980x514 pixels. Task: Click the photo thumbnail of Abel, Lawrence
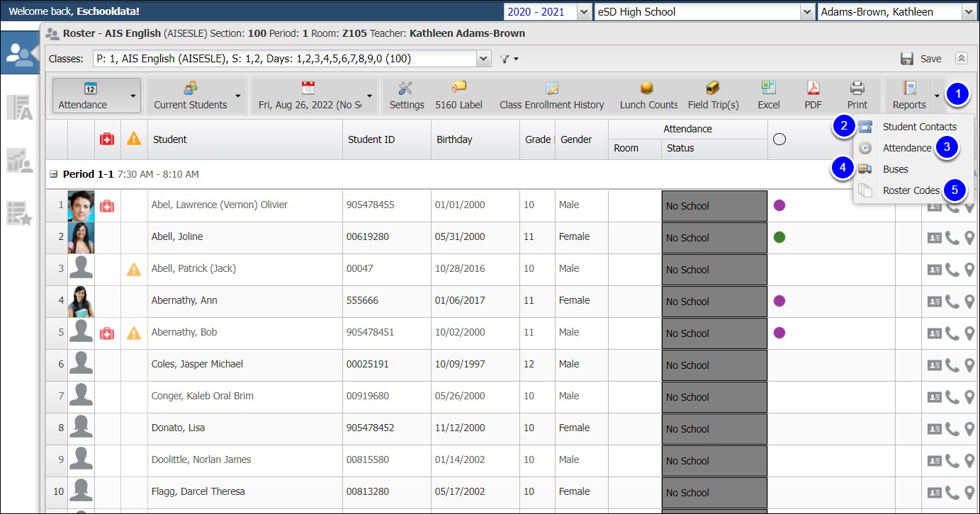(81, 205)
